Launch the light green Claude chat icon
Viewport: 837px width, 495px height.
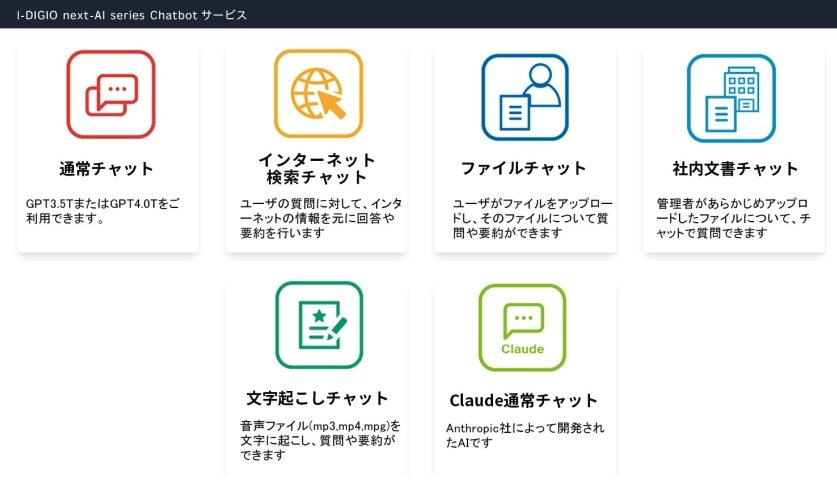point(522,327)
